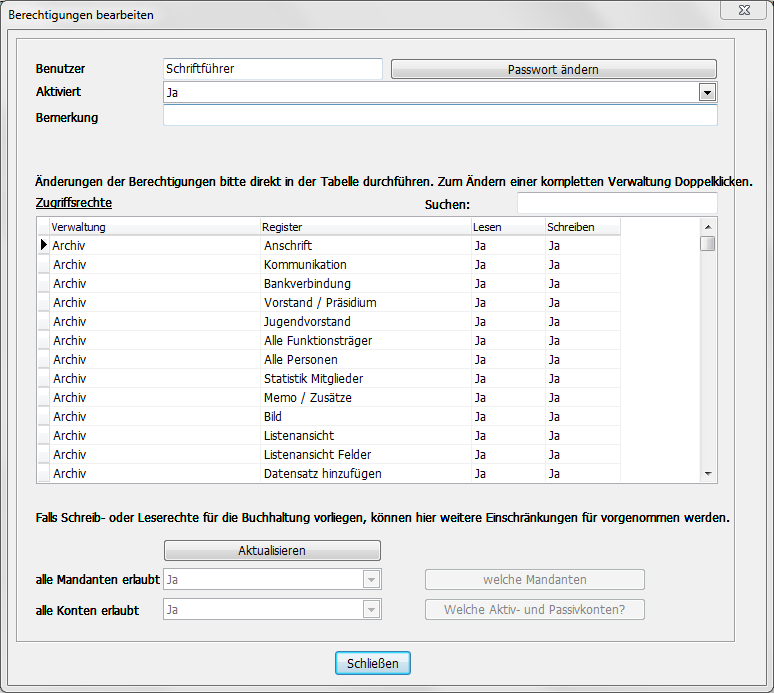Sort table by Verwaltung column header
Image resolution: width=774 pixels, height=693 pixels.
154,227
